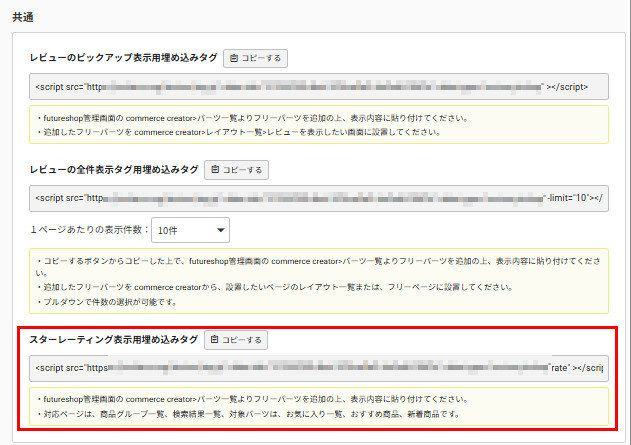This screenshot has height=445, width=631.
Task: Copy the review pickup display embed tag
Action: 255,58
